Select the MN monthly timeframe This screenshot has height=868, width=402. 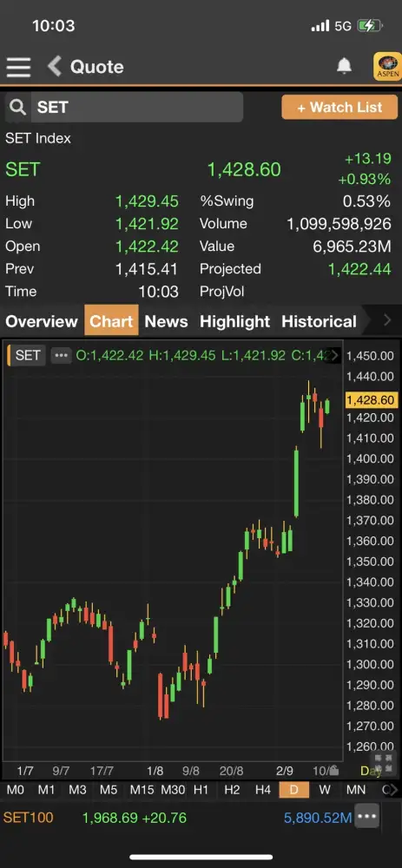point(355,790)
